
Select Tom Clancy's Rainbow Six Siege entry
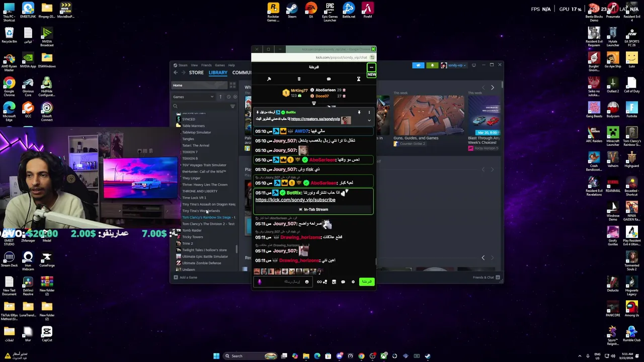pyautogui.click(x=208, y=218)
